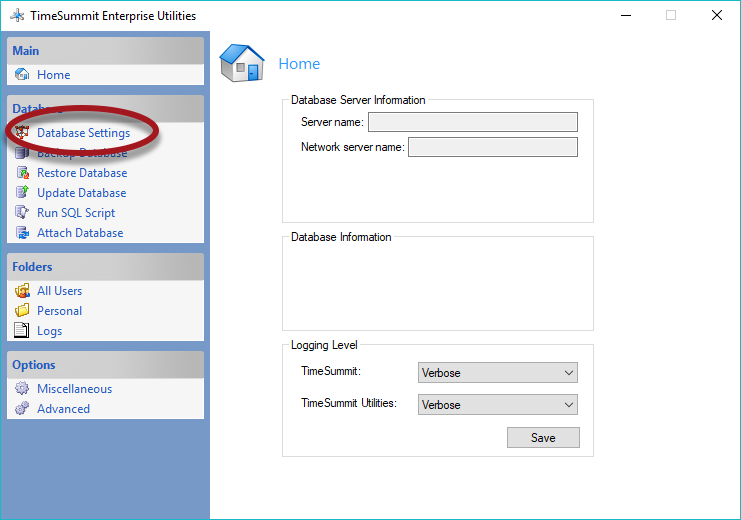Open the Logs link
Image resolution: width=741 pixels, height=520 pixels.
coord(49,331)
